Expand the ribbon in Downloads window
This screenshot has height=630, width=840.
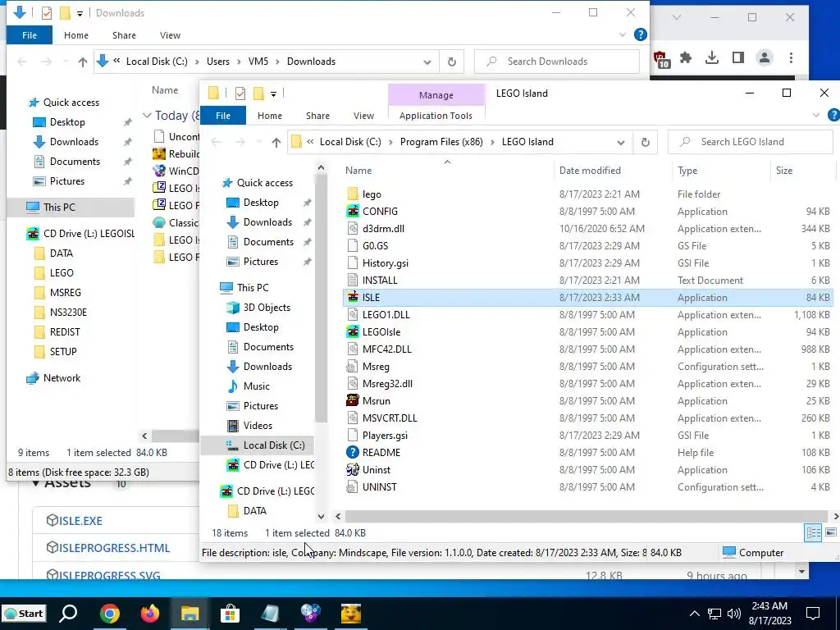[623, 34]
